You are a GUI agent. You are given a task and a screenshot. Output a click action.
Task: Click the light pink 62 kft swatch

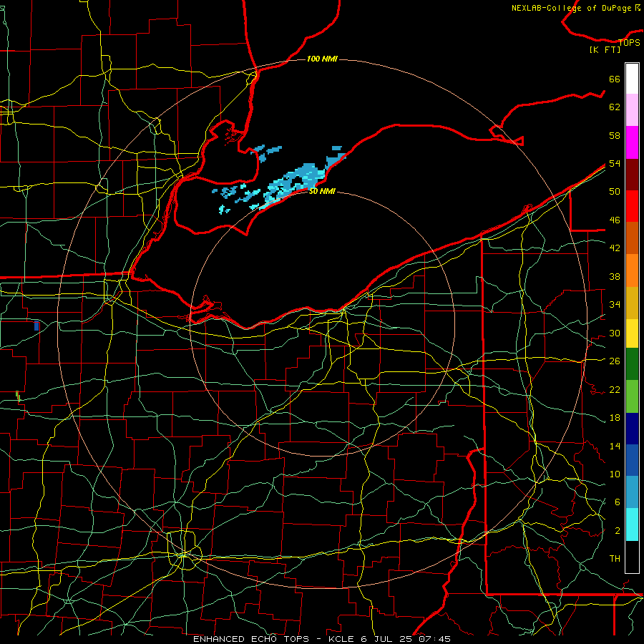pyautogui.click(x=632, y=109)
